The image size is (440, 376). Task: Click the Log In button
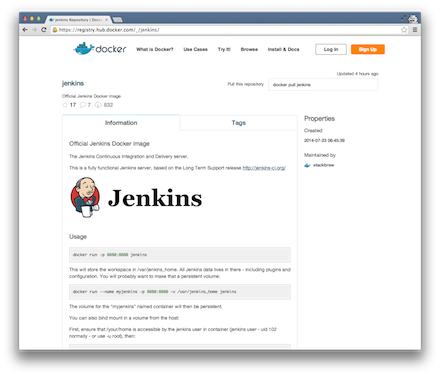[331, 49]
